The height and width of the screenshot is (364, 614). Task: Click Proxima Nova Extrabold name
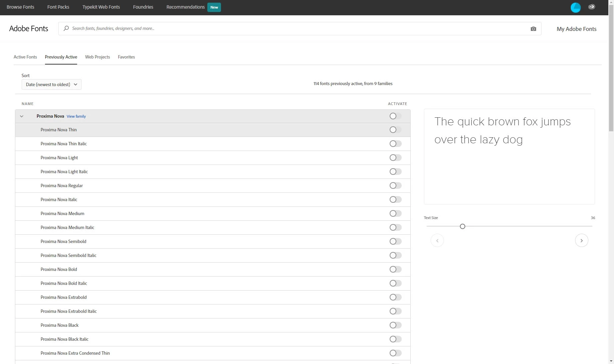[x=64, y=297]
